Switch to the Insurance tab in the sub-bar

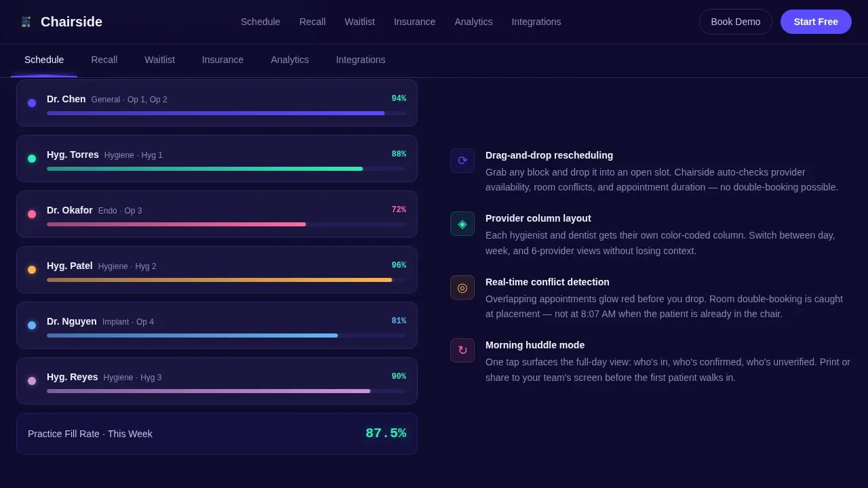point(222,60)
